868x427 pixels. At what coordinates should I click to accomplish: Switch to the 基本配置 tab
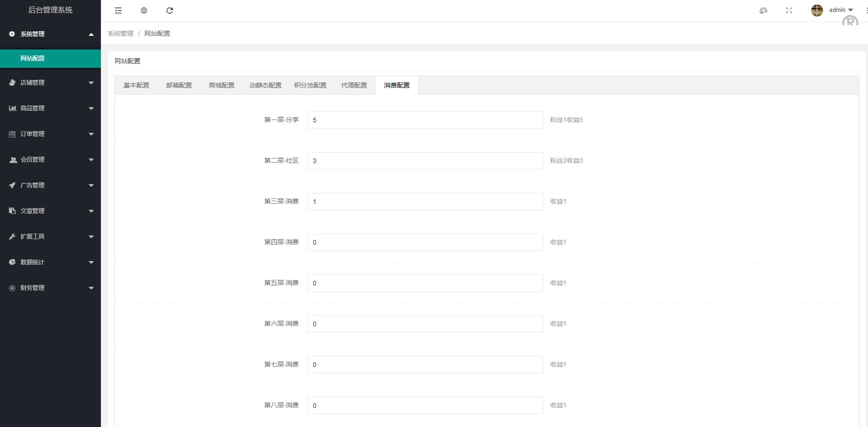coord(136,85)
